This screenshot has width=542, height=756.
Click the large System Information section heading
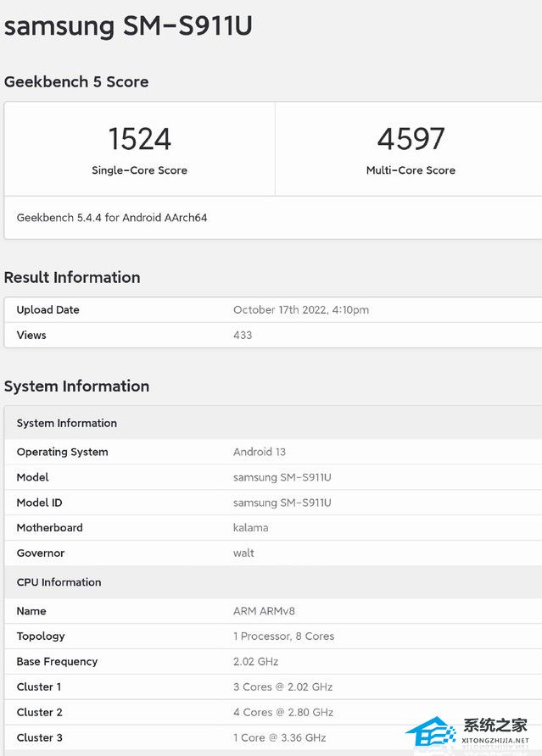click(76, 386)
